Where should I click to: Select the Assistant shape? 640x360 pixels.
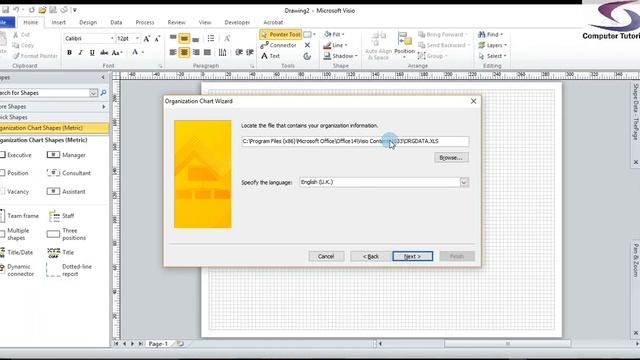click(66, 191)
